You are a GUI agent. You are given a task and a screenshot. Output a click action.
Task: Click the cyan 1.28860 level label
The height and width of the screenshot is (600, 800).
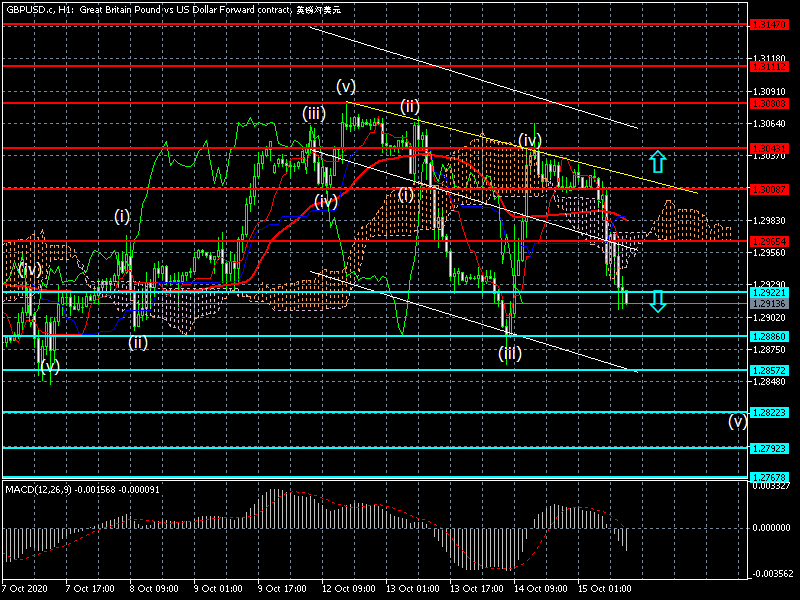click(769, 336)
